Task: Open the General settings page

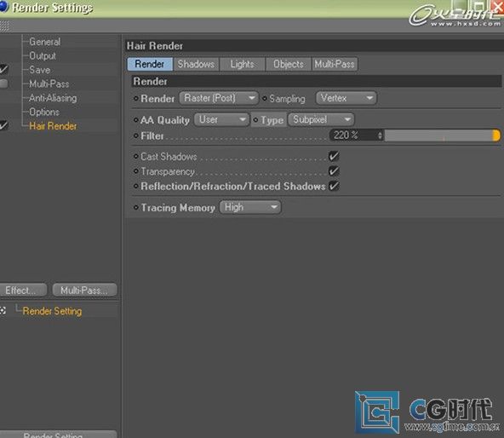Action: [x=44, y=42]
